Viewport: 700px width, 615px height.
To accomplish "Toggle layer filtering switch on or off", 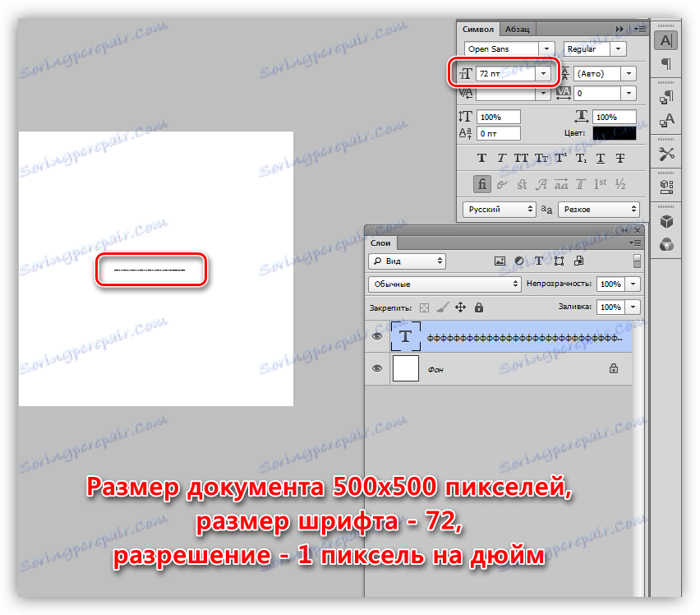I will pos(637,261).
